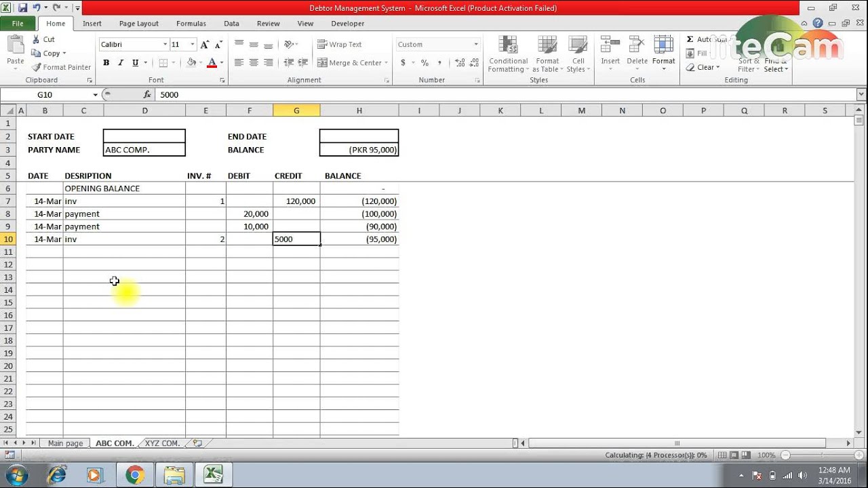Click the Cut scissors icon

pos(36,39)
